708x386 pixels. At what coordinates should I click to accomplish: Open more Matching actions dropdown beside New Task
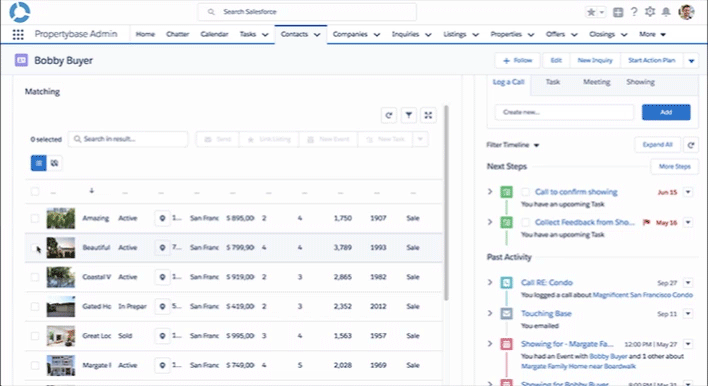click(x=420, y=139)
